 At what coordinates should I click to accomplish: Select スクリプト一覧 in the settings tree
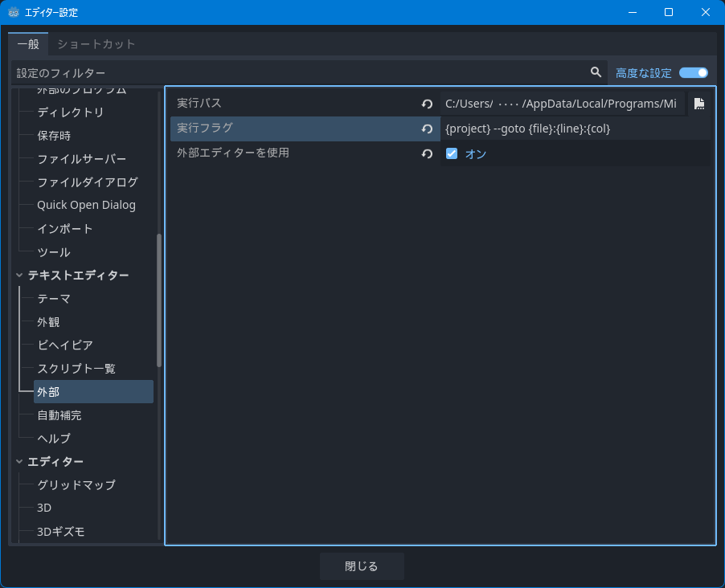76,369
